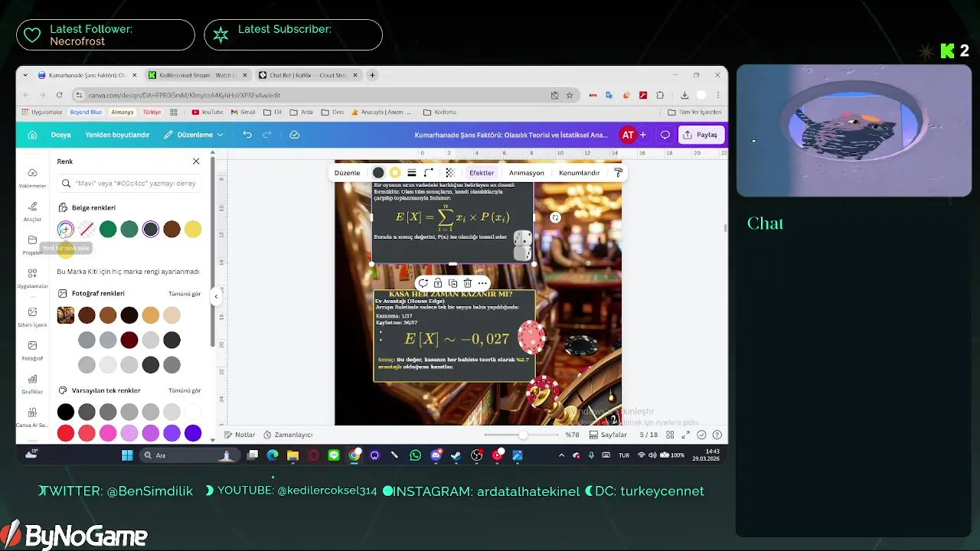Expand Varsayılan tek renkler with Tümünü gör

click(185, 390)
